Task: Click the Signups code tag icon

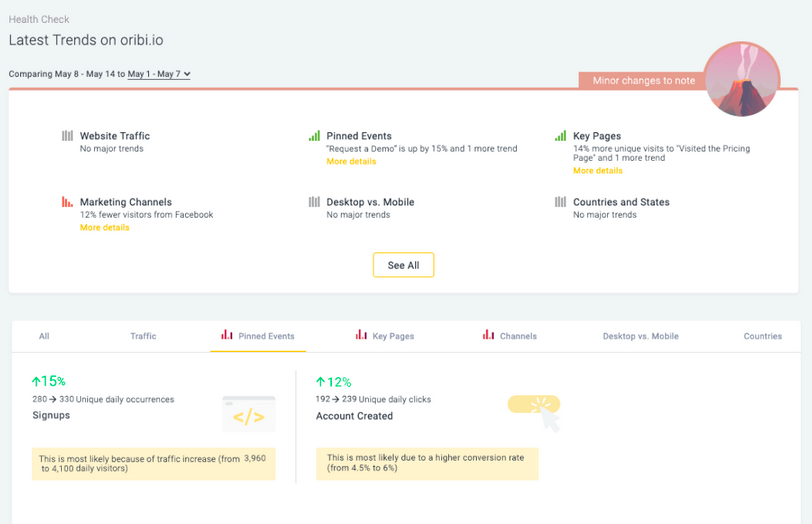Action: 249,414
